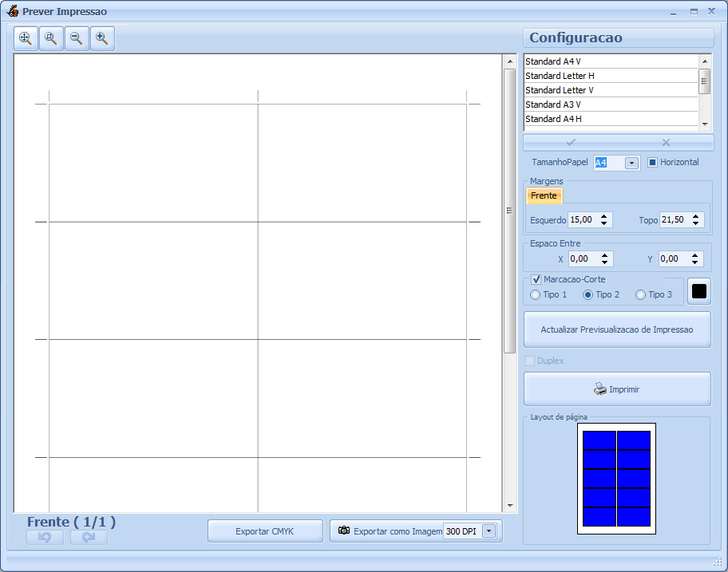The image size is (728, 572).
Task: Click Actualizar Previsualizacao de Impressao button
Action: point(617,329)
